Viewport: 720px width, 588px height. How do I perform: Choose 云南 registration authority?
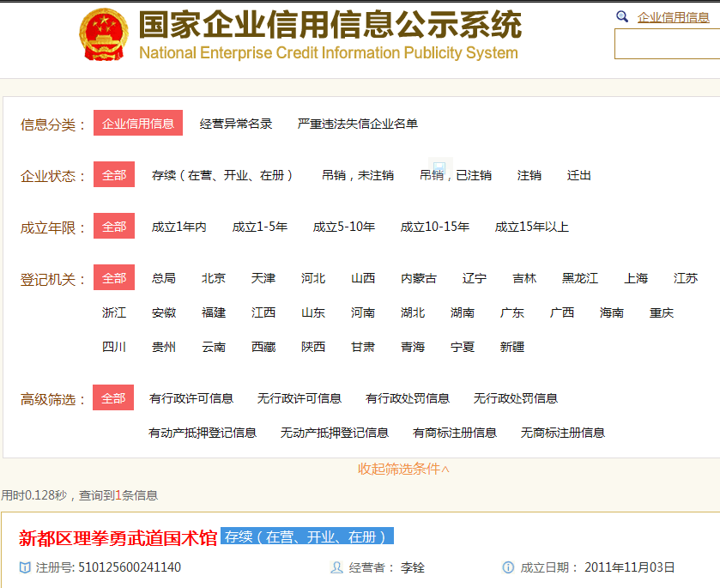pyautogui.click(x=214, y=347)
